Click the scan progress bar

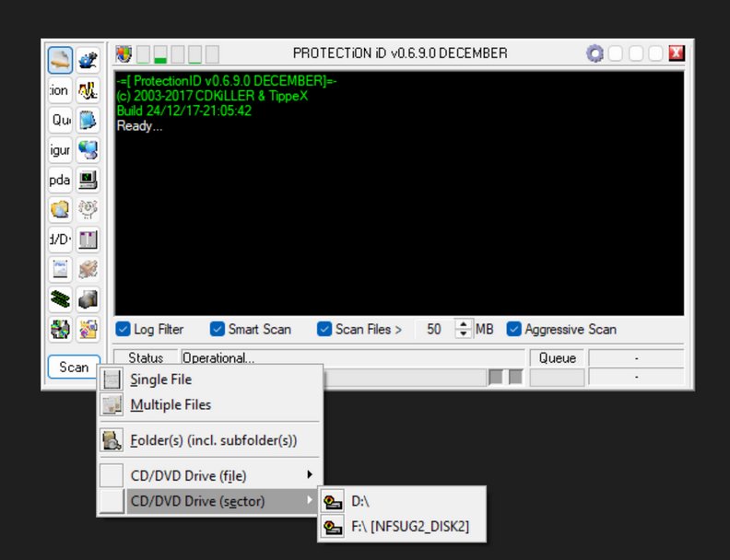(x=404, y=378)
